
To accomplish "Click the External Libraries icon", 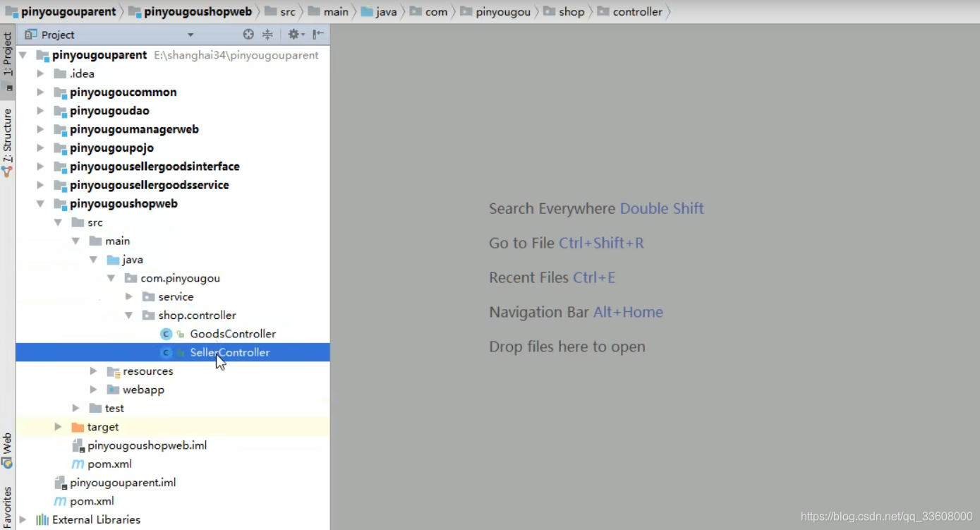I will (x=42, y=519).
